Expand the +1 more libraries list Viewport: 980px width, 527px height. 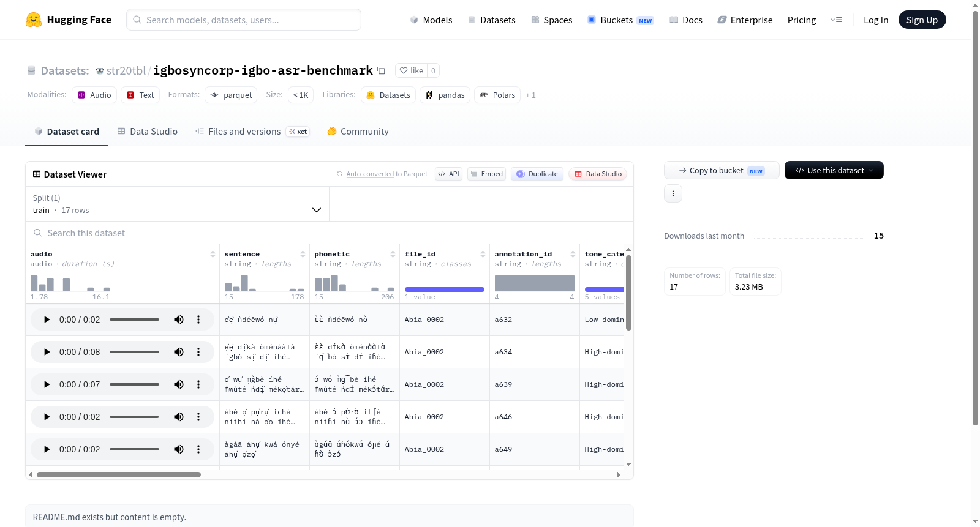coord(530,95)
